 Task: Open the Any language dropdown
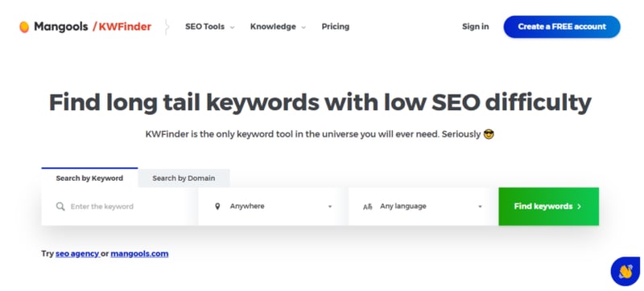[423, 207]
